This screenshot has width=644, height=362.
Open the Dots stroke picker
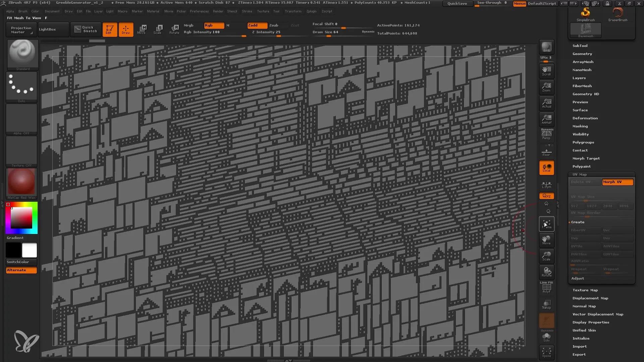(21, 87)
